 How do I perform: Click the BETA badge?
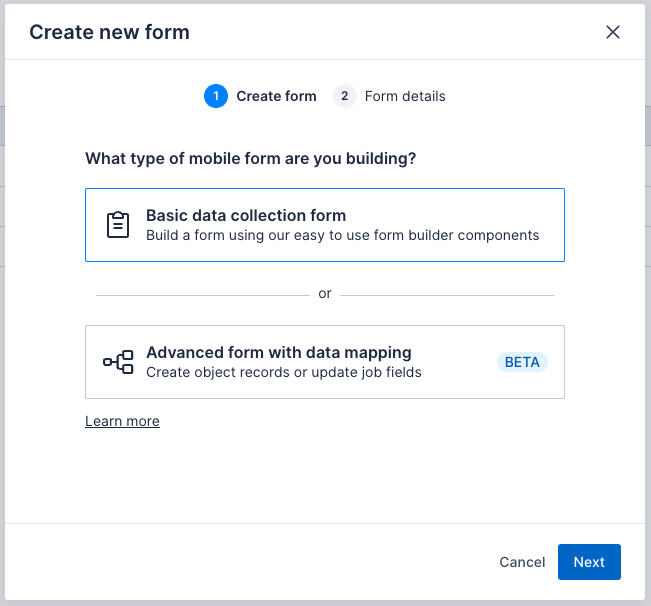click(x=522, y=362)
